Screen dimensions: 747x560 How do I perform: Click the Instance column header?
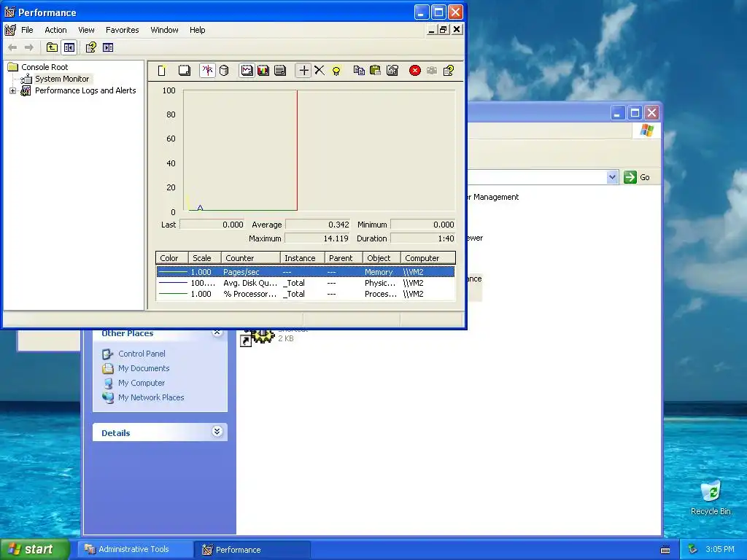click(303, 258)
